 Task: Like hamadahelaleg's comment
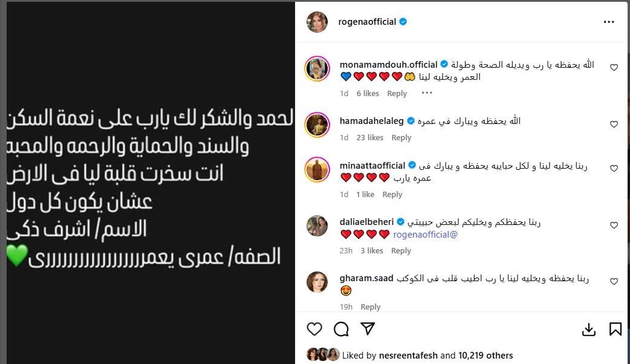pos(614,124)
